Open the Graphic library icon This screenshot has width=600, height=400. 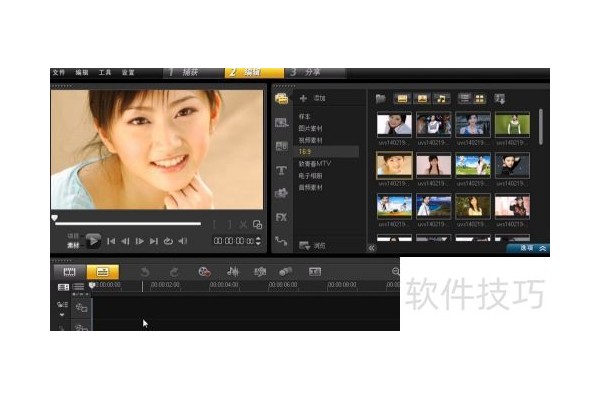coord(282,193)
